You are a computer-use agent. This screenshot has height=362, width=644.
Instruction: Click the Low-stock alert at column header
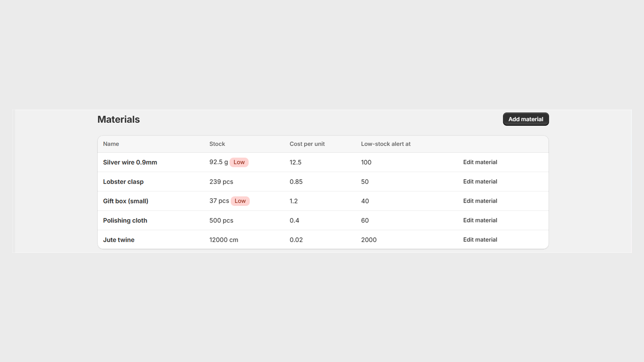pos(386,144)
